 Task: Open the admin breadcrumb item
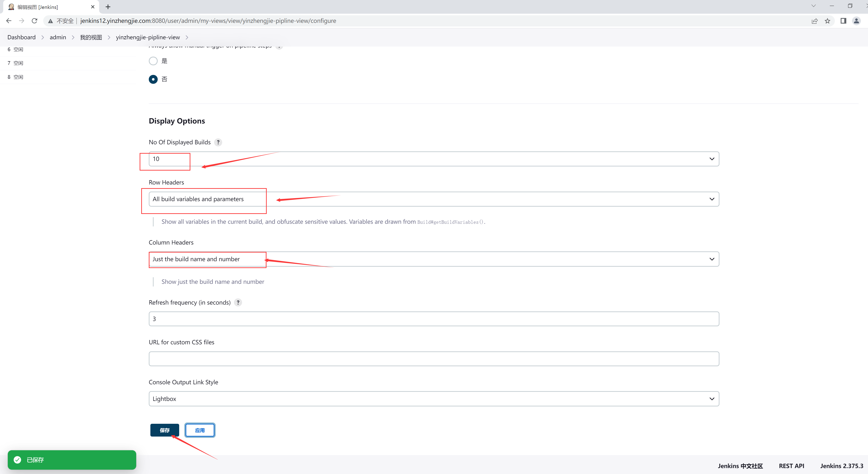coord(58,37)
